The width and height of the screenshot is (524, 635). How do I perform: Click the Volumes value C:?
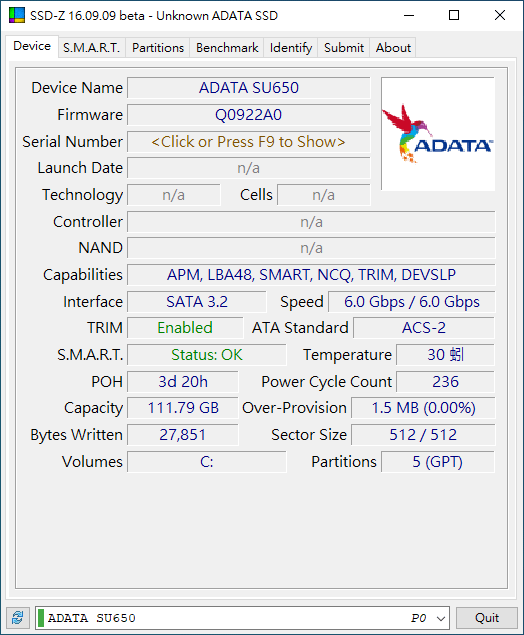(x=207, y=462)
